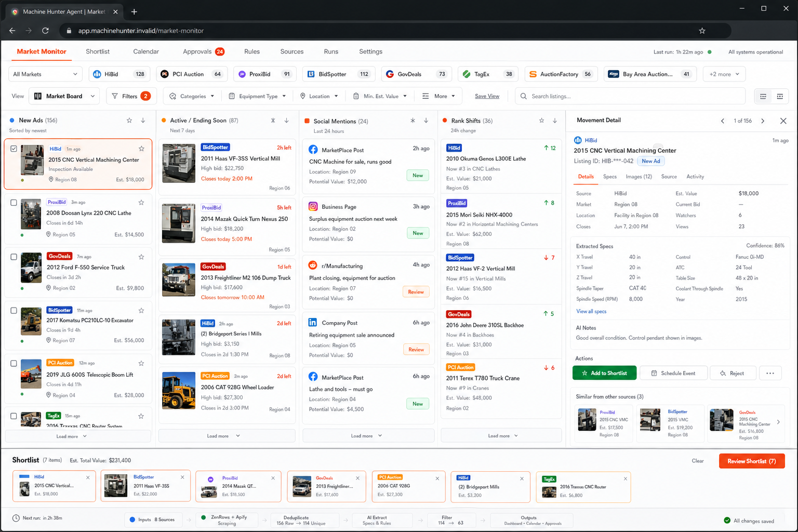Open the Shortlist tab
The image size is (798, 532).
point(98,51)
